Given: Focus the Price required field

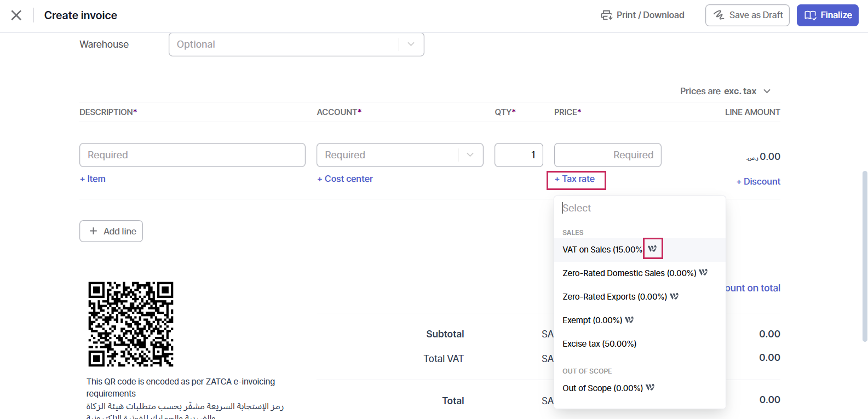Looking at the screenshot, I should pos(608,155).
